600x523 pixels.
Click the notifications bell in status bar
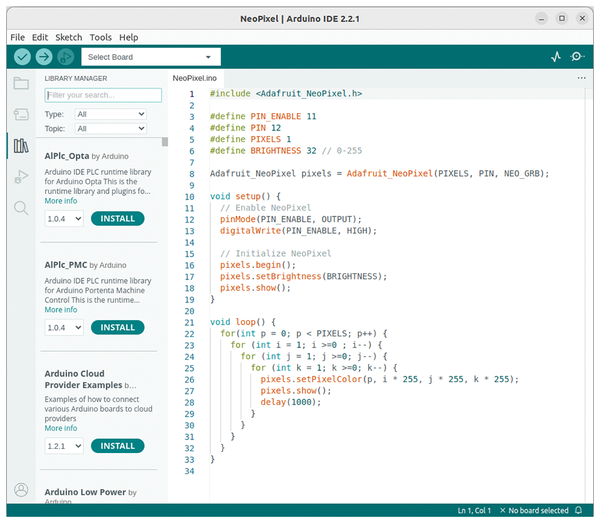578,511
